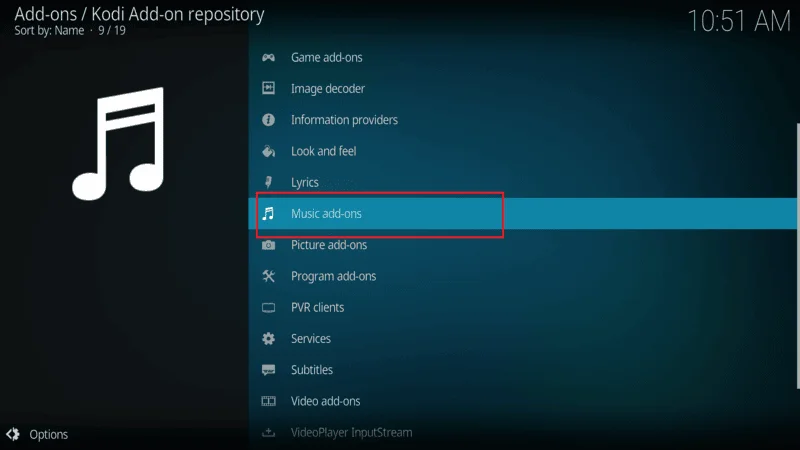
Task: Click the Program add-ons tools icon
Action: [x=268, y=276]
